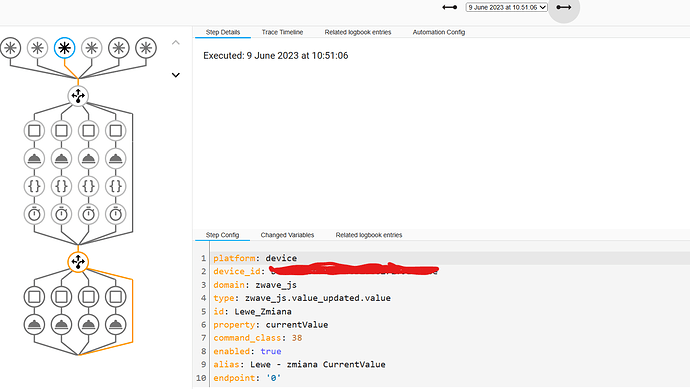Viewport: 690px width, 389px height.
Task: Click the down chevron beside trigger nodes
Action: pyautogui.click(x=176, y=75)
